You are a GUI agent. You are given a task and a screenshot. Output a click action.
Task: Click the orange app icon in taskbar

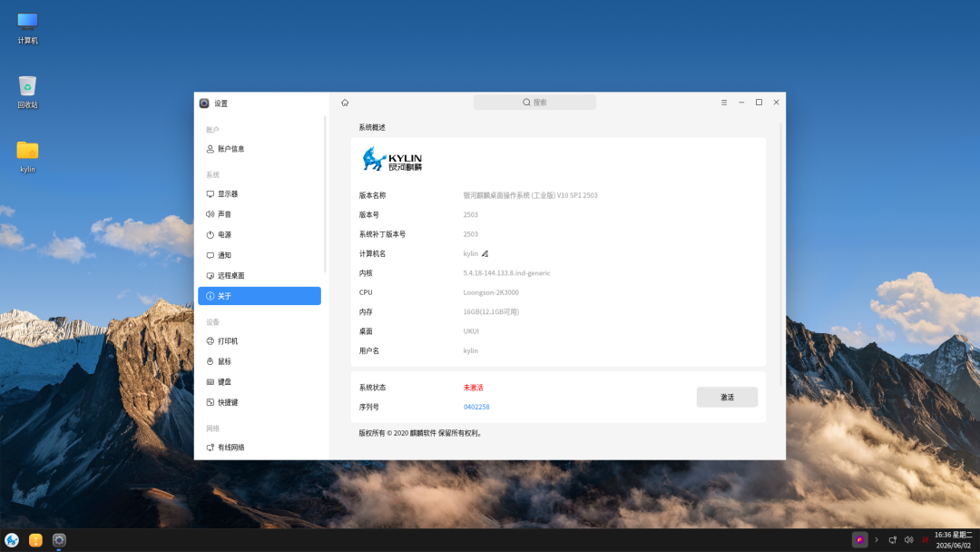[x=35, y=540]
